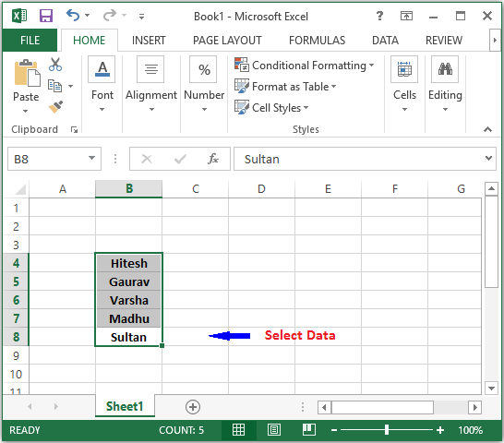504x443 pixels.
Task: Open Cell Styles gallery
Action: tap(271, 108)
